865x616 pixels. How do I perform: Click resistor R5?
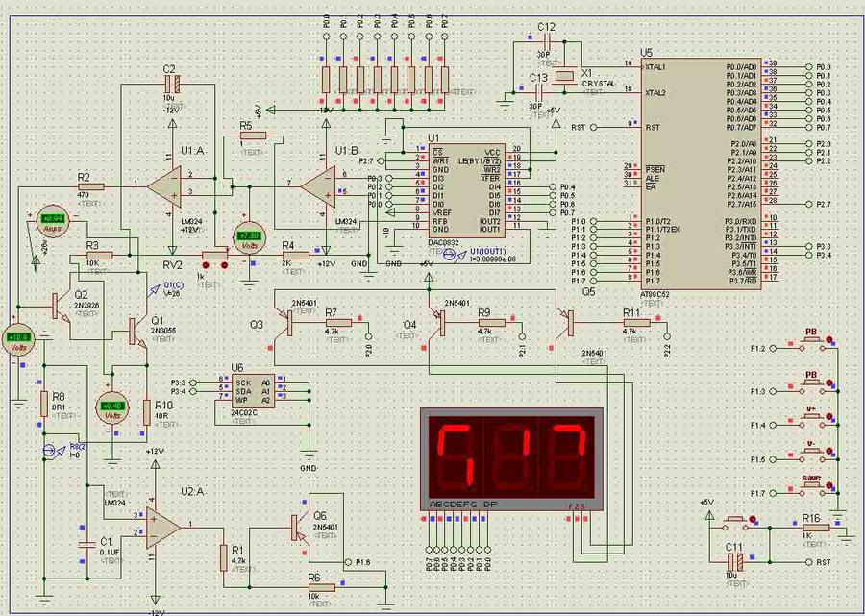(253, 136)
